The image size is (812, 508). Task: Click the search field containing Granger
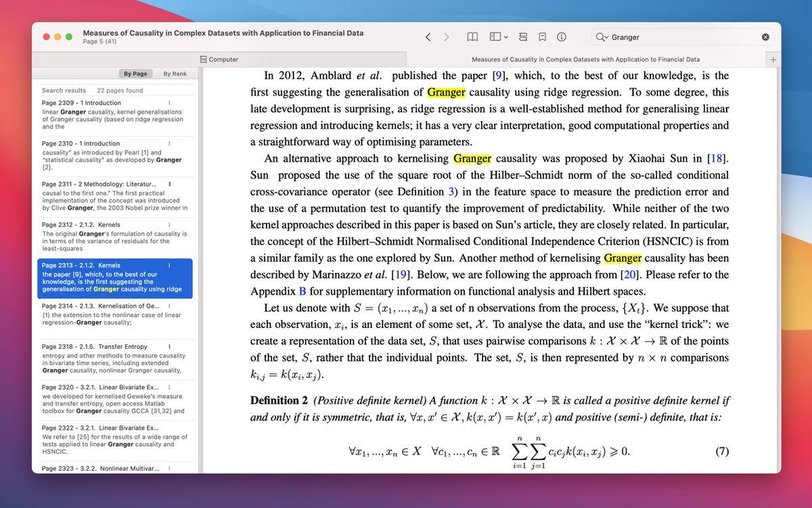(683, 37)
